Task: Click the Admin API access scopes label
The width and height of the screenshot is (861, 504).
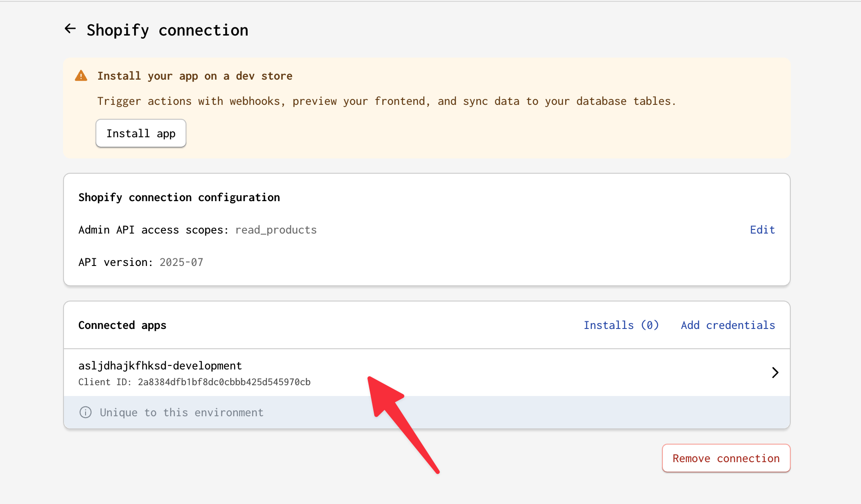Action: pos(153,230)
